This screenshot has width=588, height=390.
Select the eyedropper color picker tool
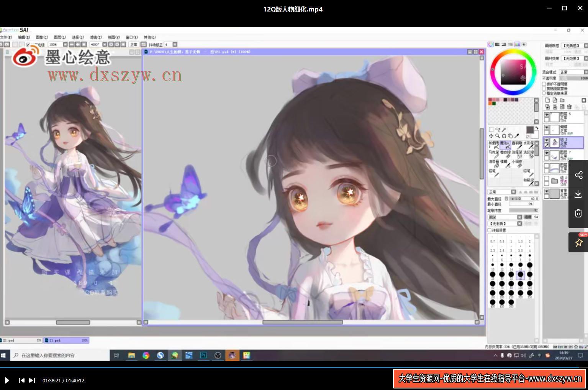517,136
